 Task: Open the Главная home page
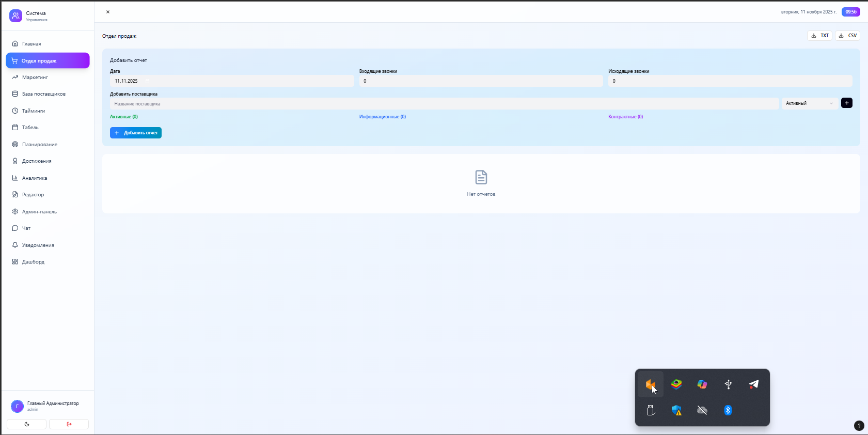tap(48, 44)
